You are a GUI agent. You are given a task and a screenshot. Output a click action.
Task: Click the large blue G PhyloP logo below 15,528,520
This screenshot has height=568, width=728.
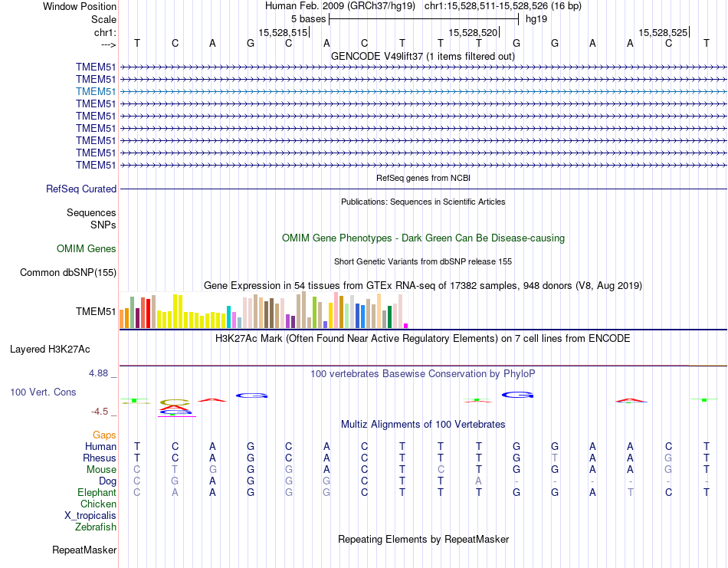[x=517, y=396]
